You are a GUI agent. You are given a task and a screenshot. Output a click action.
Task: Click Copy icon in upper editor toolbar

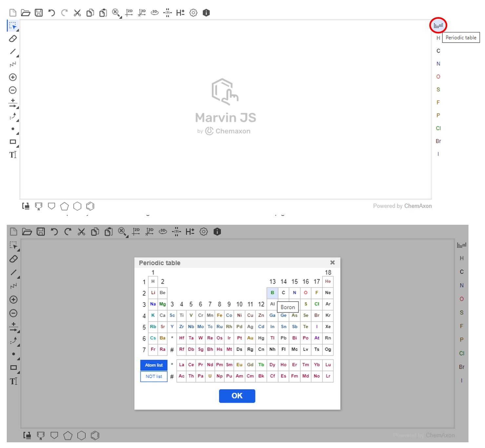(x=90, y=13)
